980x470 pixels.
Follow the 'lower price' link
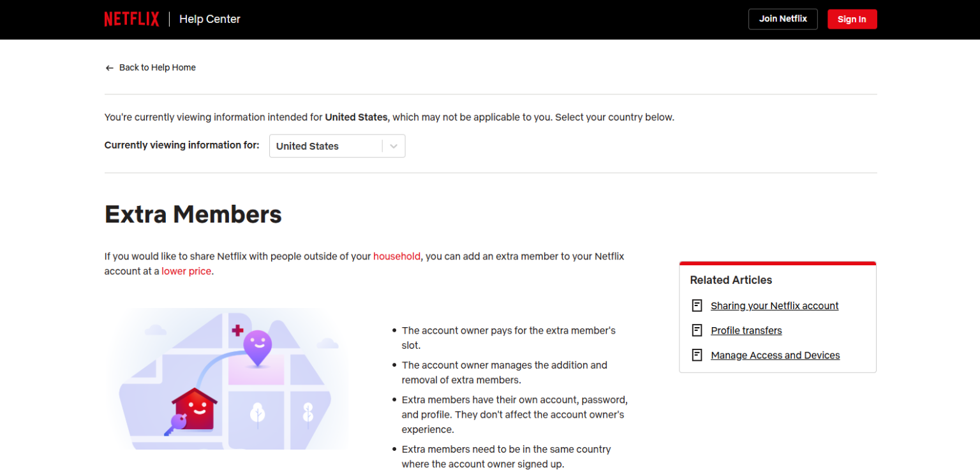click(186, 271)
